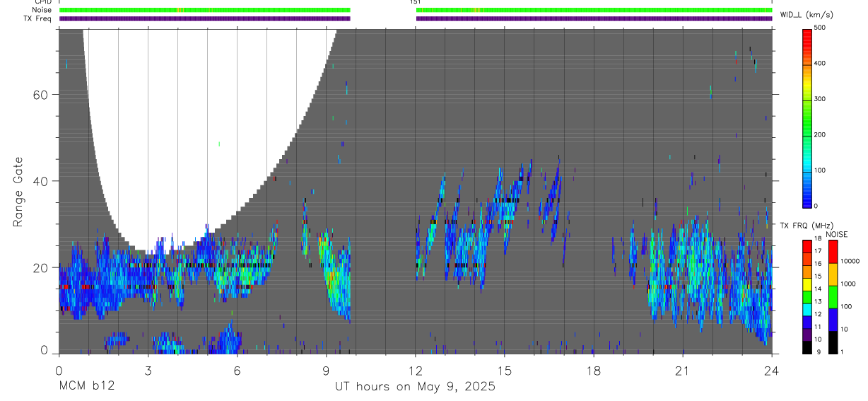Click the purple TX Freq bar after 12 UT
The height and width of the screenshot is (401, 868).
(594, 18)
